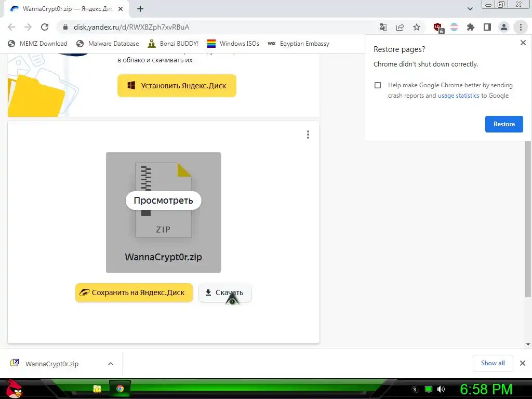Viewport: 532px width, 399px height.
Task: Close the WannaCrypt0r.zip browser tab
Action: [121, 9]
